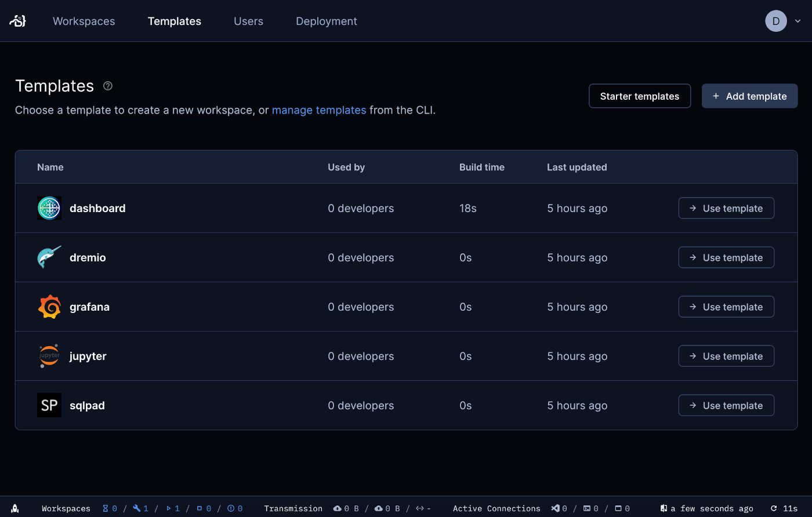Click the VS Code connections icon in status bar
This screenshot has width=812, height=517.
[x=556, y=508]
